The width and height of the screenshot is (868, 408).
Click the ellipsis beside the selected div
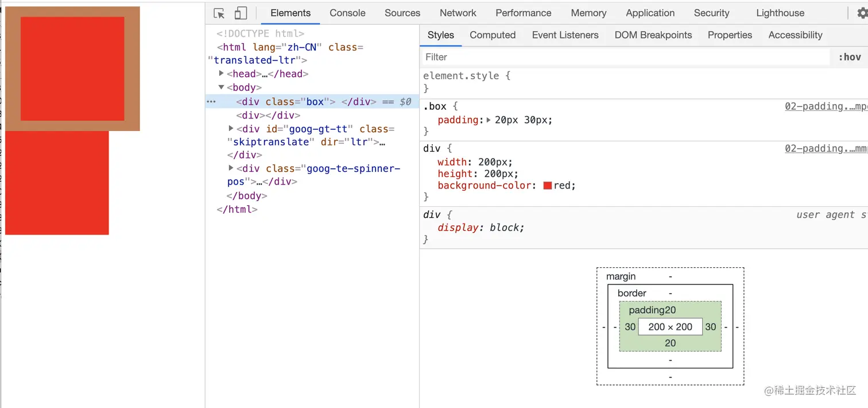tap(211, 102)
